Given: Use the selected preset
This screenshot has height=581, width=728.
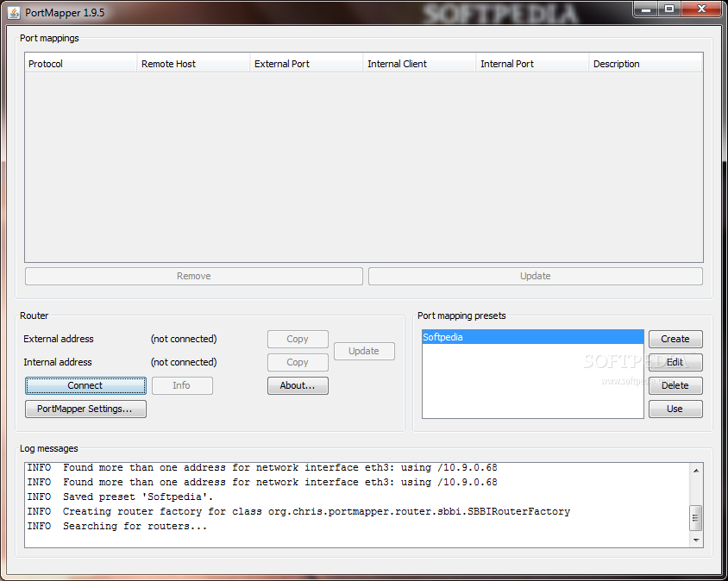Looking at the screenshot, I should pyautogui.click(x=675, y=409).
